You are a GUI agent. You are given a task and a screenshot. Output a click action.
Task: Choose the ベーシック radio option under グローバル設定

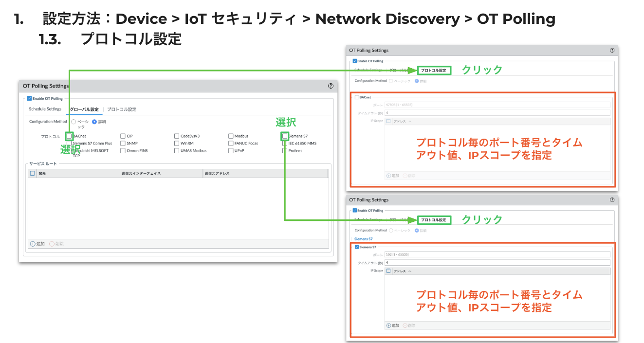point(74,122)
